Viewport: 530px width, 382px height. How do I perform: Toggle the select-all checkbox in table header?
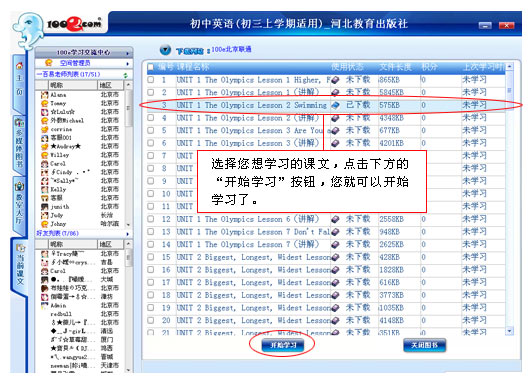(x=151, y=67)
